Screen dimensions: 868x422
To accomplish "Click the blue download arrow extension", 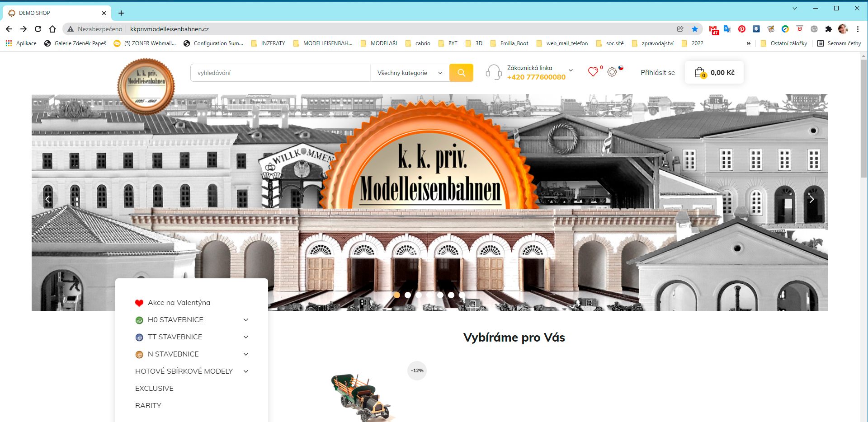I will (x=756, y=29).
